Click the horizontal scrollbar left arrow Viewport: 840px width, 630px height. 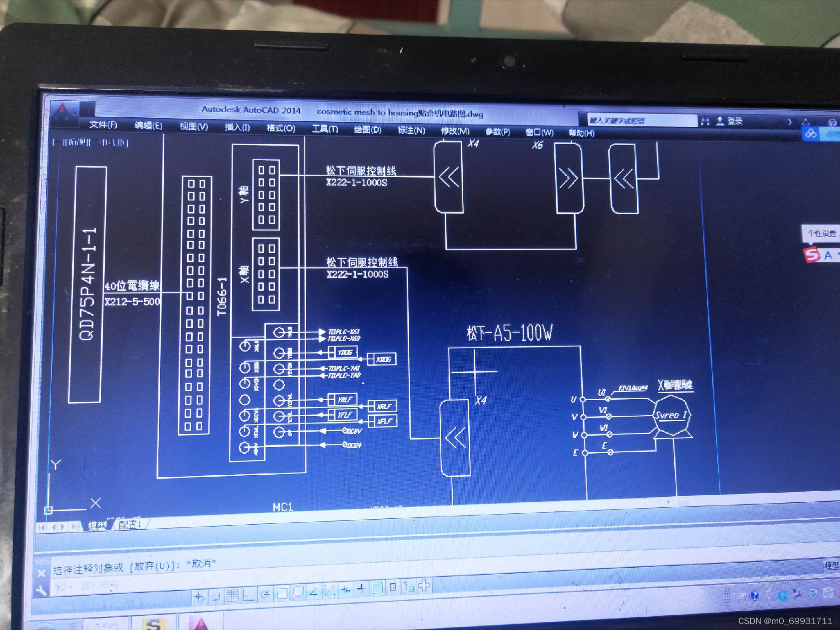click(668, 502)
